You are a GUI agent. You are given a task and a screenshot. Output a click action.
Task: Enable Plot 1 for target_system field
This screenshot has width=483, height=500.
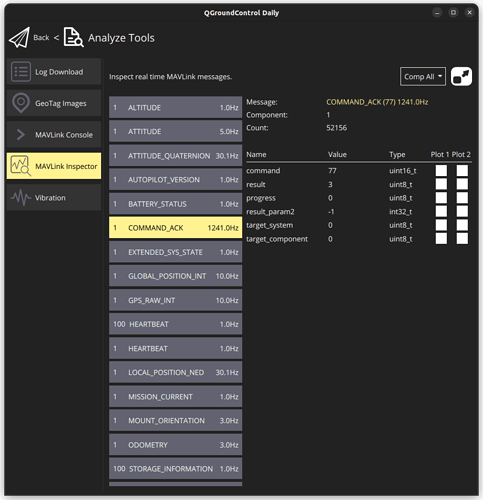pyautogui.click(x=441, y=225)
